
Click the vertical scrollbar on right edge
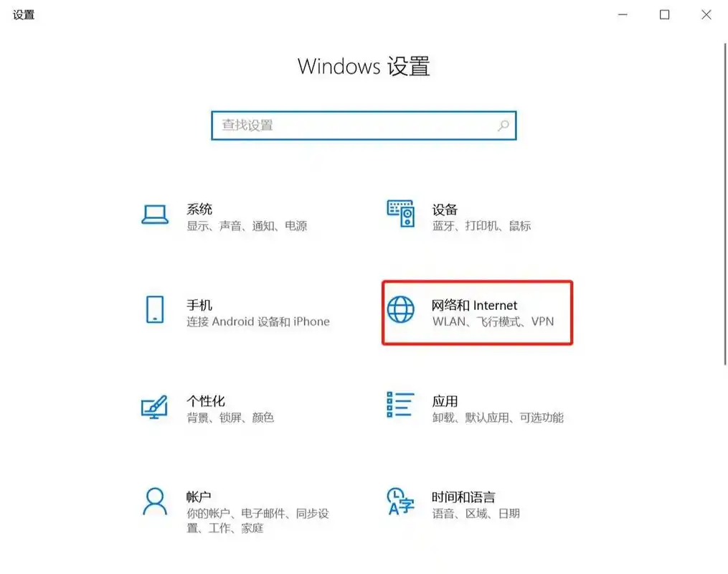click(724, 204)
